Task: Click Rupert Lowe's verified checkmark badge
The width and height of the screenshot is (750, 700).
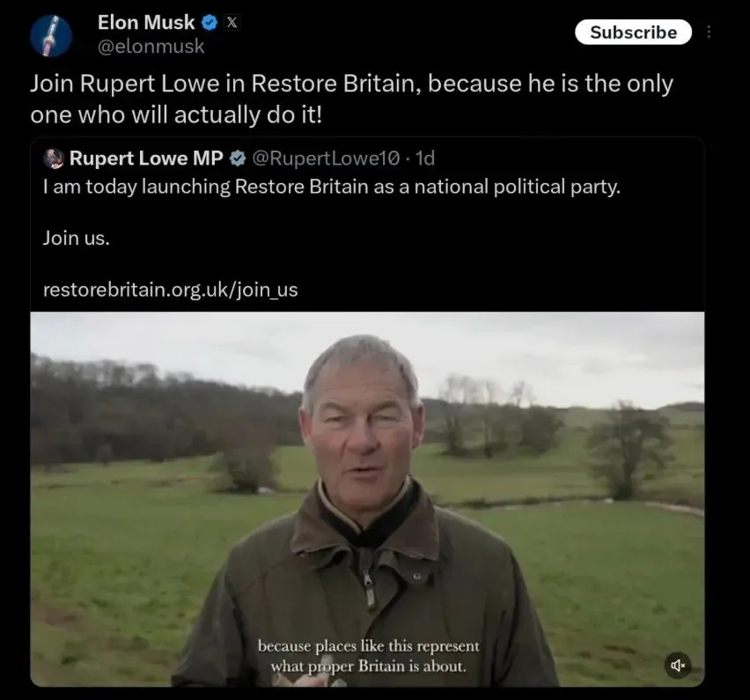Action: 238,158
